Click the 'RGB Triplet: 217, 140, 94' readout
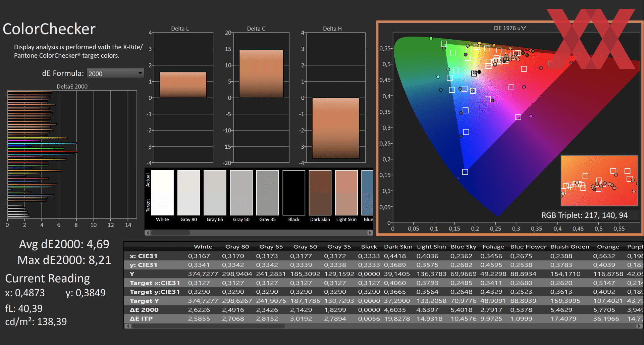 point(584,215)
